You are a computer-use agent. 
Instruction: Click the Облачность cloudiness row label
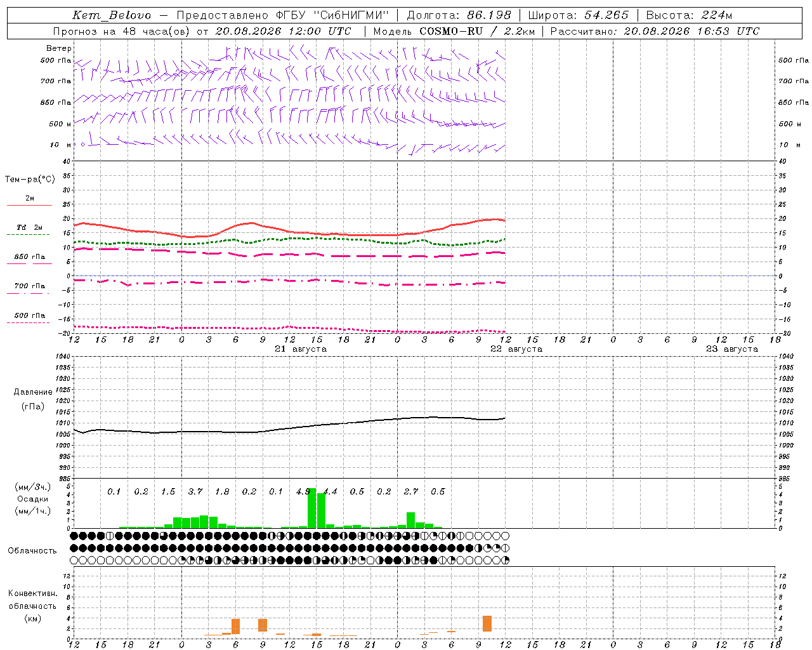point(32,550)
